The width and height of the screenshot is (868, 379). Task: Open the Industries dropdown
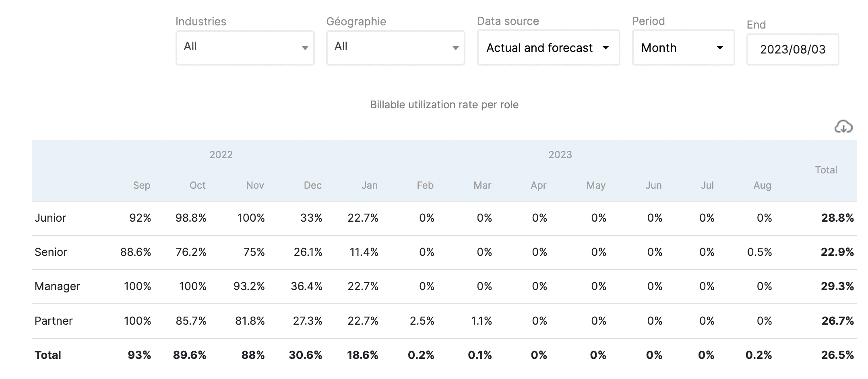(x=245, y=47)
